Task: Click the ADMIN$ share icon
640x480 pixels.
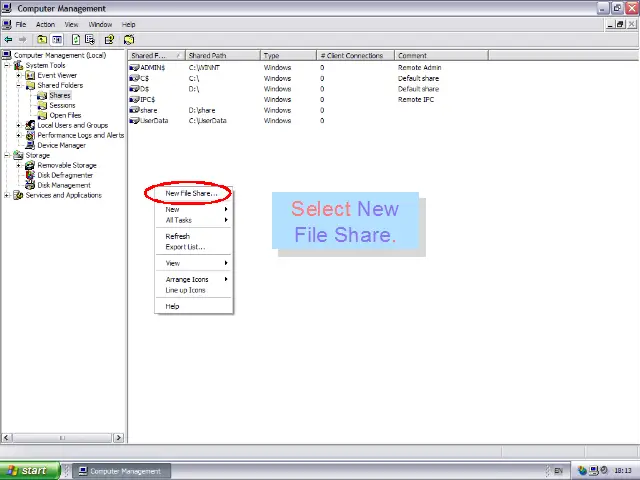Action: 135,68
